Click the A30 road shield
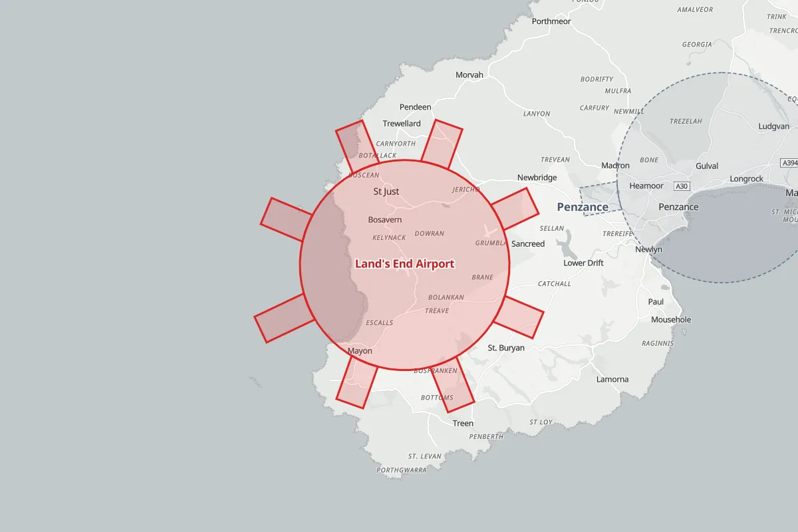 pos(681,186)
